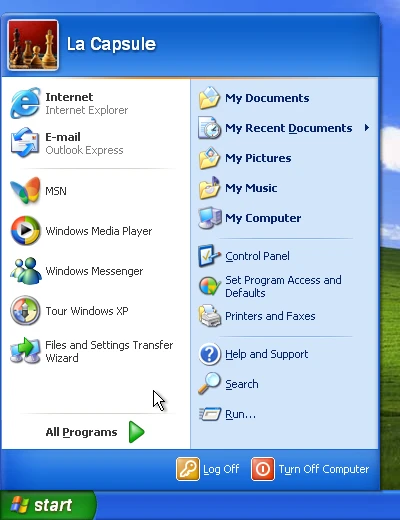Click the Set Program Access and Defaults icon
The image size is (400, 520).
(x=209, y=286)
